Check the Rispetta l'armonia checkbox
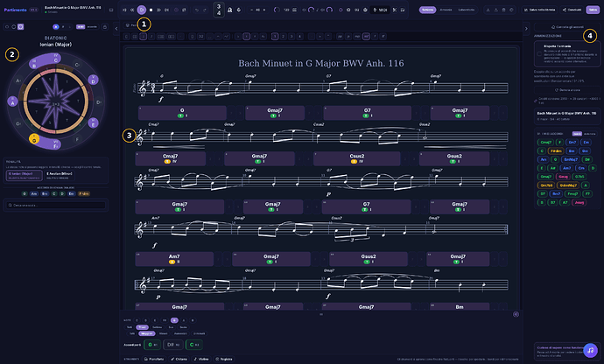 click(539, 54)
